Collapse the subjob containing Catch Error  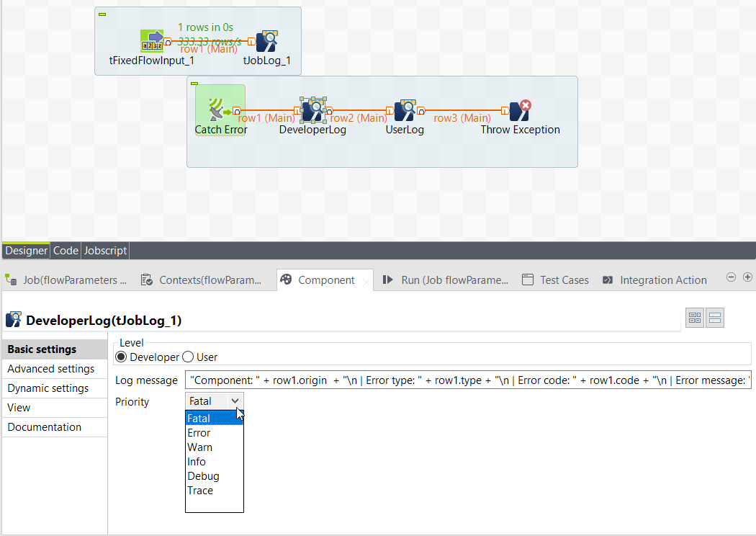[x=193, y=84]
